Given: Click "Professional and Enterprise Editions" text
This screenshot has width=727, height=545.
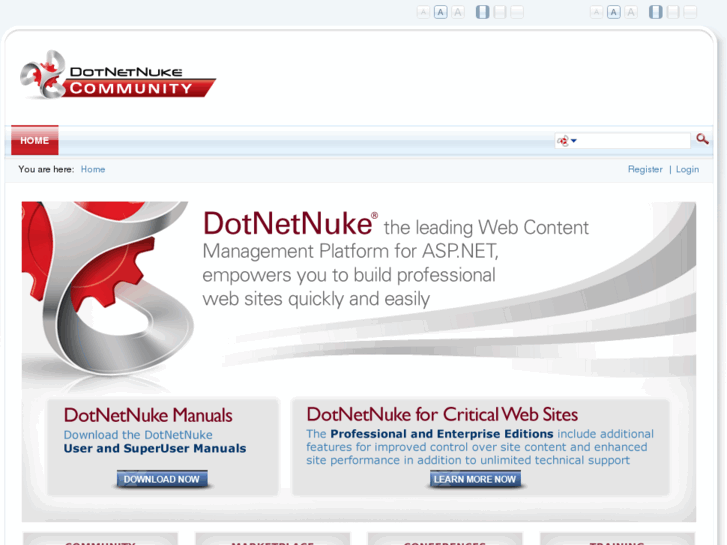Looking at the screenshot, I should point(442,434).
